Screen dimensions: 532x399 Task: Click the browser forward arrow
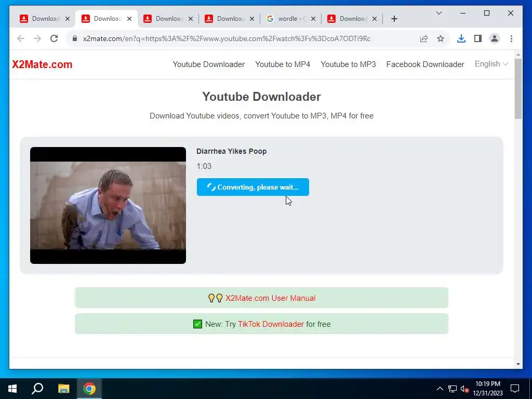pyautogui.click(x=37, y=38)
